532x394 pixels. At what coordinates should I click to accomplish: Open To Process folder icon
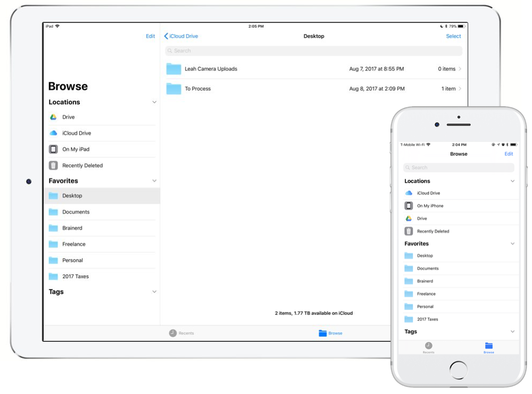tap(174, 88)
